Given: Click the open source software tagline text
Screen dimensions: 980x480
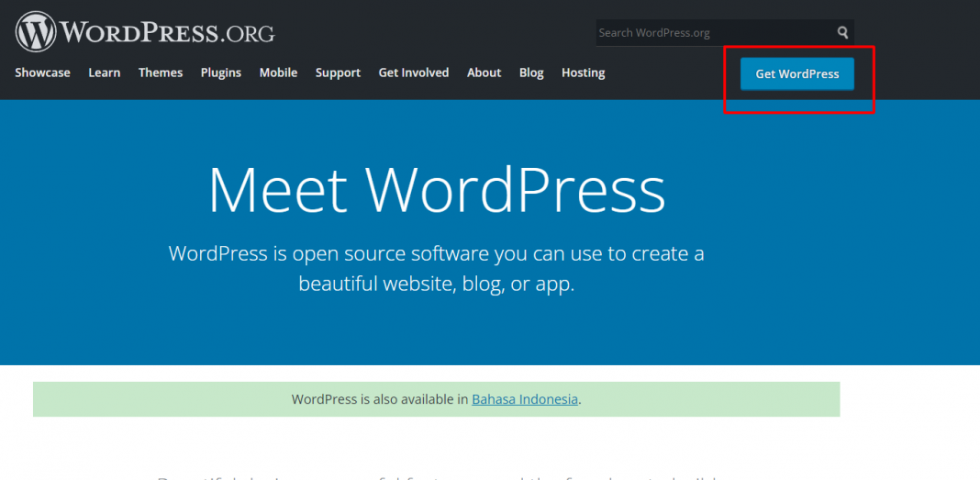Looking at the screenshot, I should coord(436,269).
